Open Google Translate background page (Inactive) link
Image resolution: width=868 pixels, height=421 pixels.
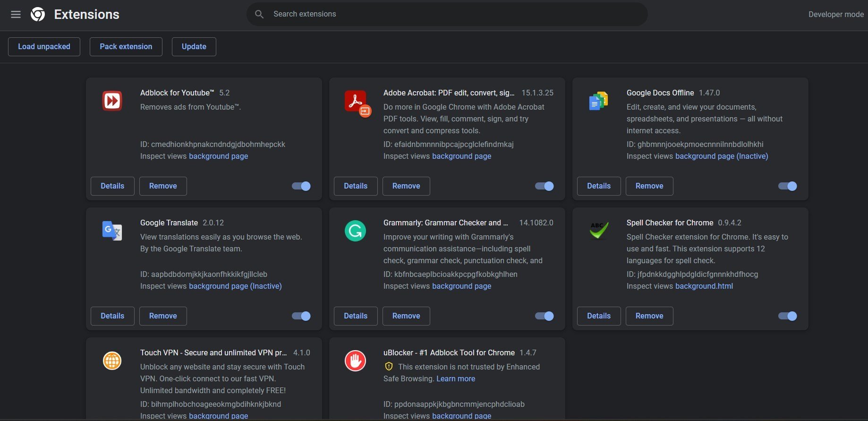235,286
